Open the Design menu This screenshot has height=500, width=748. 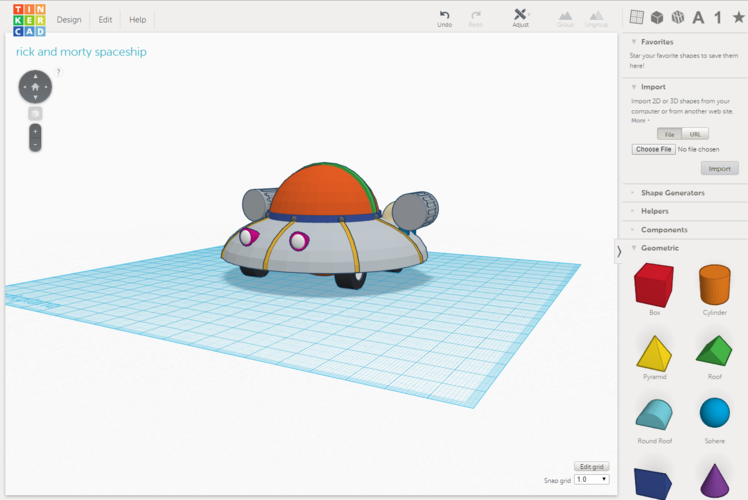[x=69, y=20]
